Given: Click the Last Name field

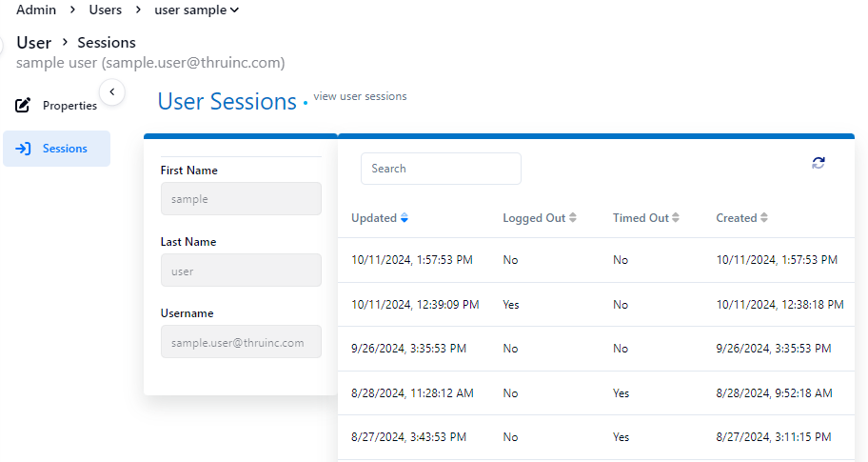Looking at the screenshot, I should [x=241, y=271].
